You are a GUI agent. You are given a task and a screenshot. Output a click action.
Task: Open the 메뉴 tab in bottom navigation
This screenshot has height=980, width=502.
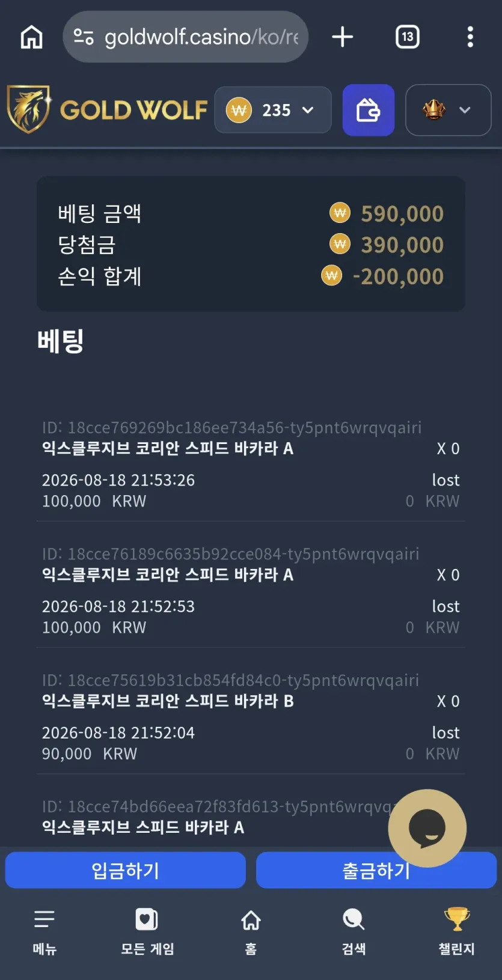44,932
